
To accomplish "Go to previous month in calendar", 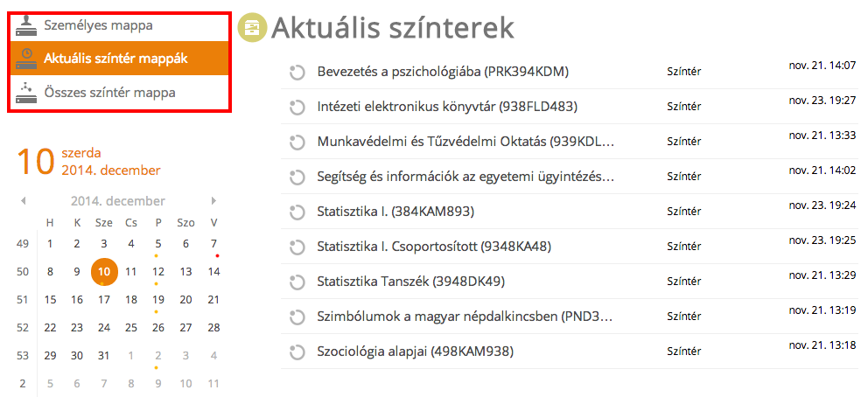I will 24,201.
